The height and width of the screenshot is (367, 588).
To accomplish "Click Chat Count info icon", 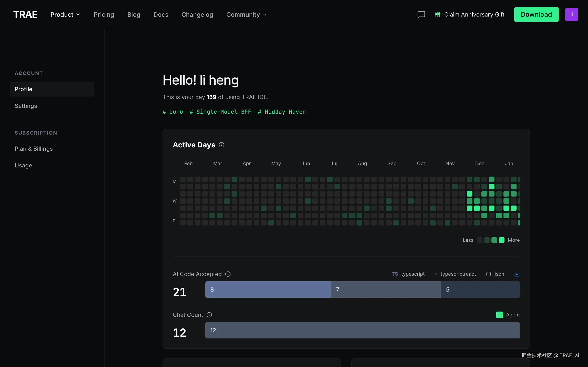I will [209, 315].
